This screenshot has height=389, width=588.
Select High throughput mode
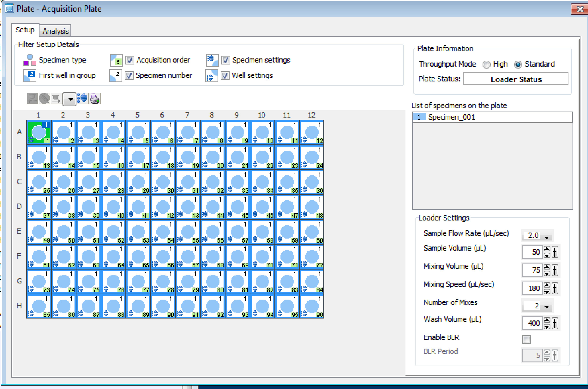(x=486, y=64)
